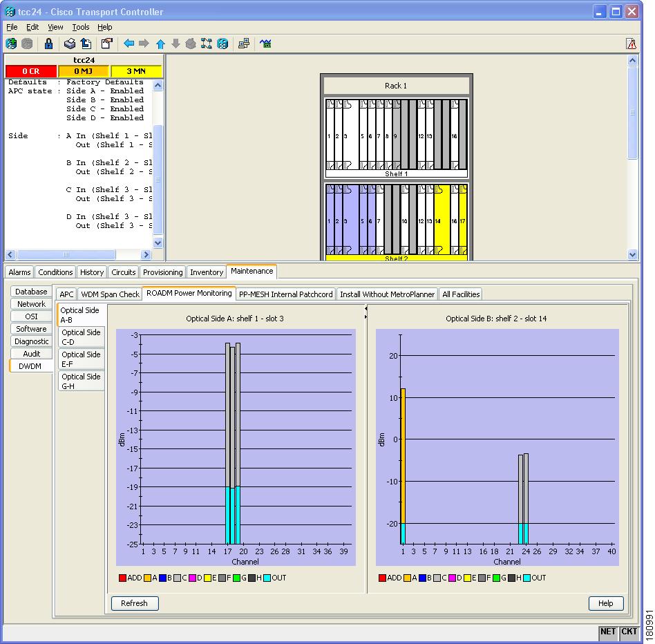Click the home view icon
This screenshot has width=655, height=644.
pyautogui.click(x=191, y=44)
